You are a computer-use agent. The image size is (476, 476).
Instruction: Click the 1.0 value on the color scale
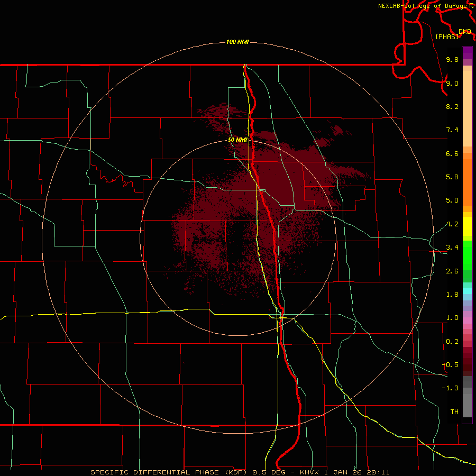452,318
